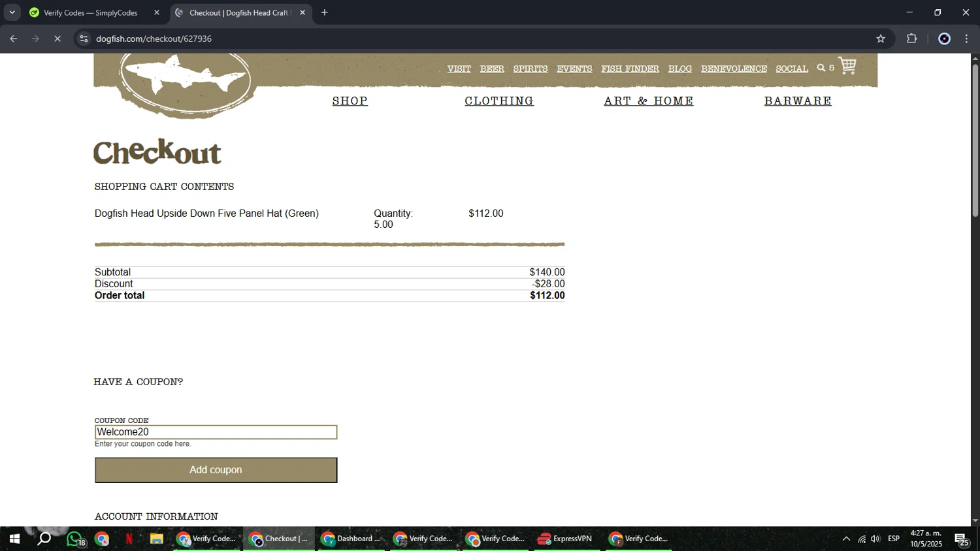Close the Checkout Dogfish Head tab
The height and width of the screenshot is (551, 980).
click(302, 12)
